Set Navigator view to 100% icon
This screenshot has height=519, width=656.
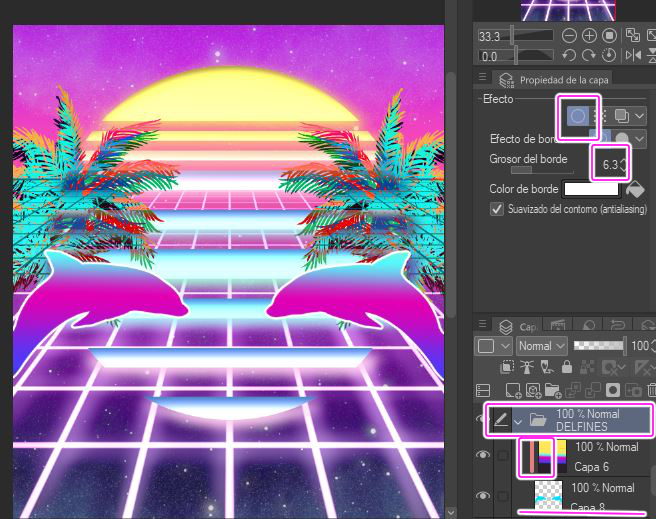[x=609, y=36]
